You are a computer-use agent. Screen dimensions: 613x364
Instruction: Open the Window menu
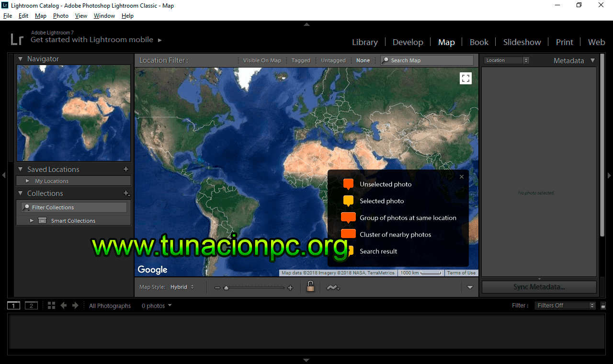(x=104, y=16)
